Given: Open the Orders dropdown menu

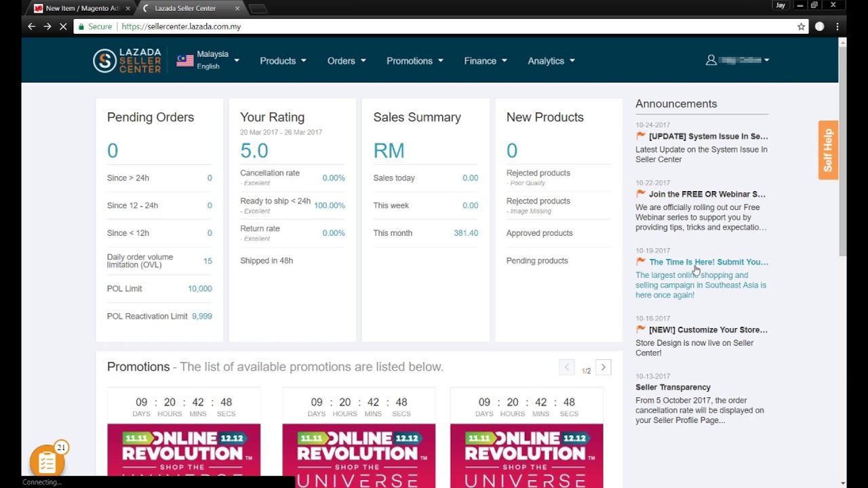Looking at the screenshot, I should (x=347, y=61).
